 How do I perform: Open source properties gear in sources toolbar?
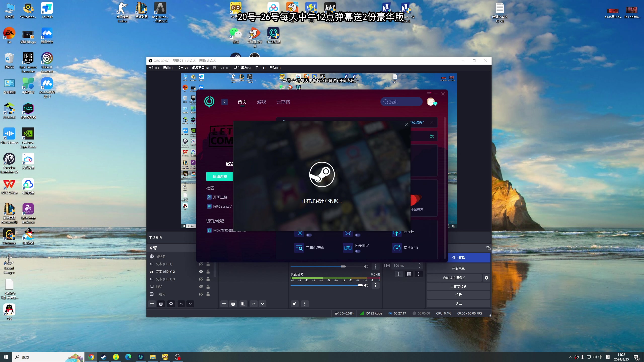(171, 304)
